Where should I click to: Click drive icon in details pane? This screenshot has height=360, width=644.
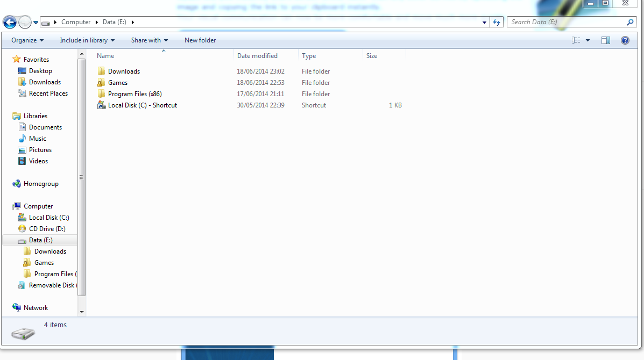coord(23,334)
